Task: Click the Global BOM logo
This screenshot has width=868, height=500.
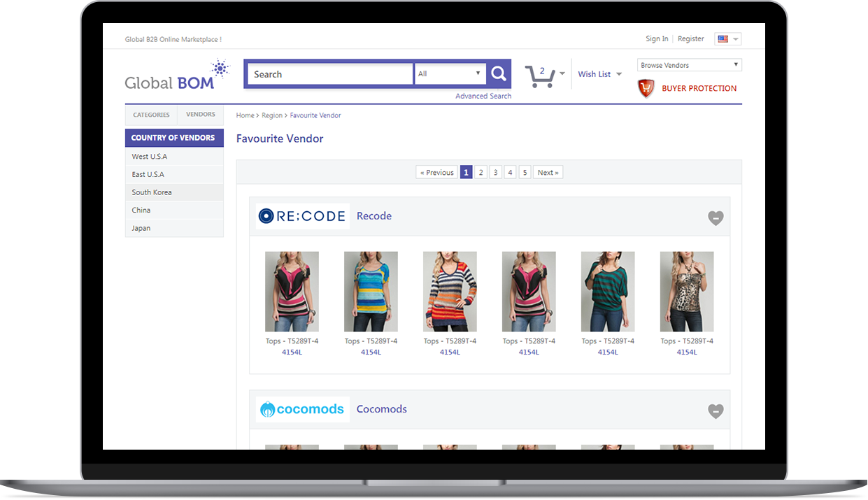Action: (177, 76)
